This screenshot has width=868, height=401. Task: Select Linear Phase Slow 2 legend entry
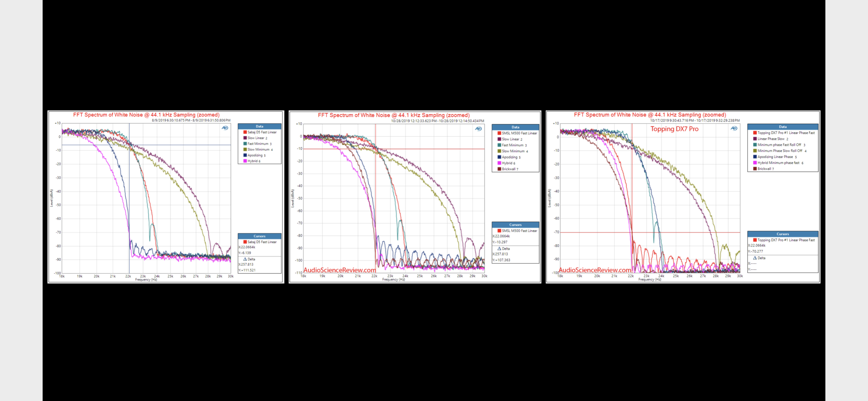771,139
